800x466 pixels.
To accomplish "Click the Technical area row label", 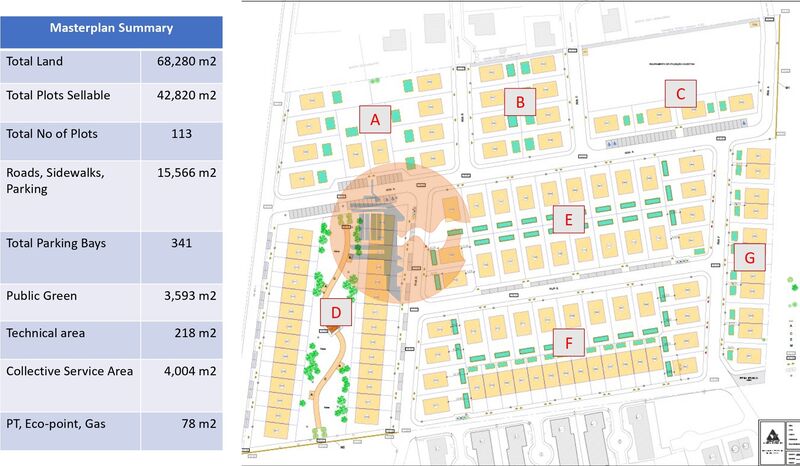I will point(46,331).
